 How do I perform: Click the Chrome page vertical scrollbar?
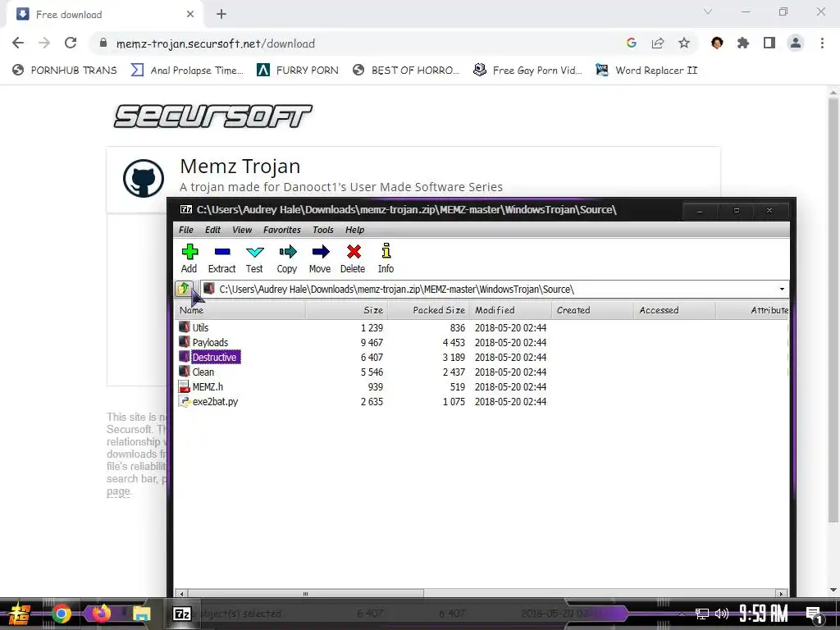click(x=833, y=311)
